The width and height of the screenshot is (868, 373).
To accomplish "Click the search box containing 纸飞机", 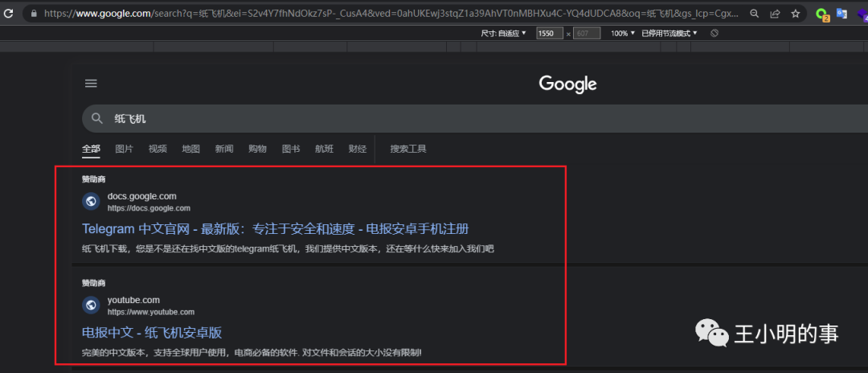I will (475, 118).
